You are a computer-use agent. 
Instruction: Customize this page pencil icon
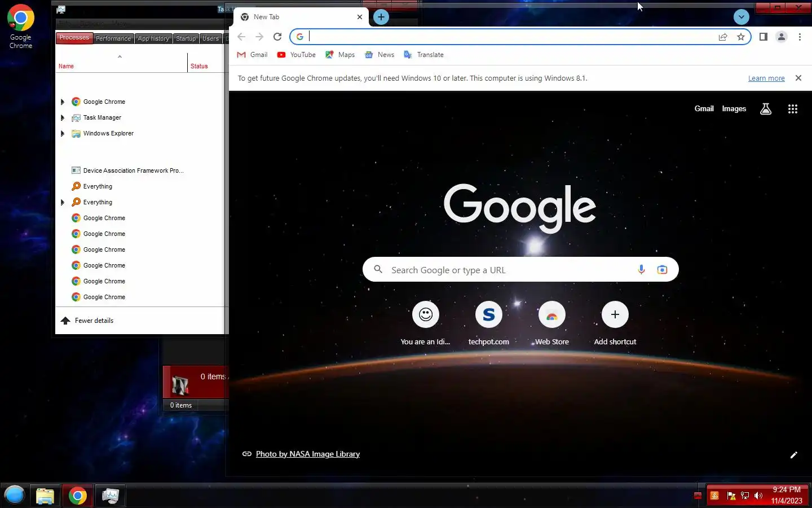[x=793, y=455]
